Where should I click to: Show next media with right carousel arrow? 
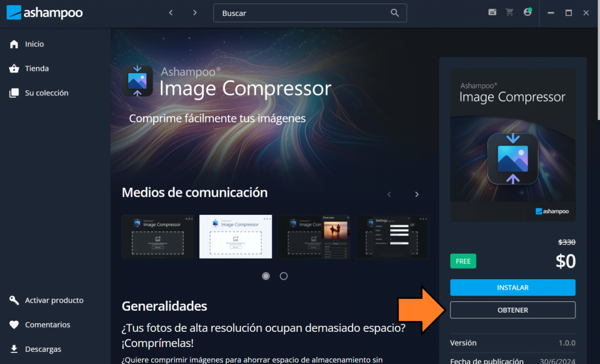pos(417,194)
